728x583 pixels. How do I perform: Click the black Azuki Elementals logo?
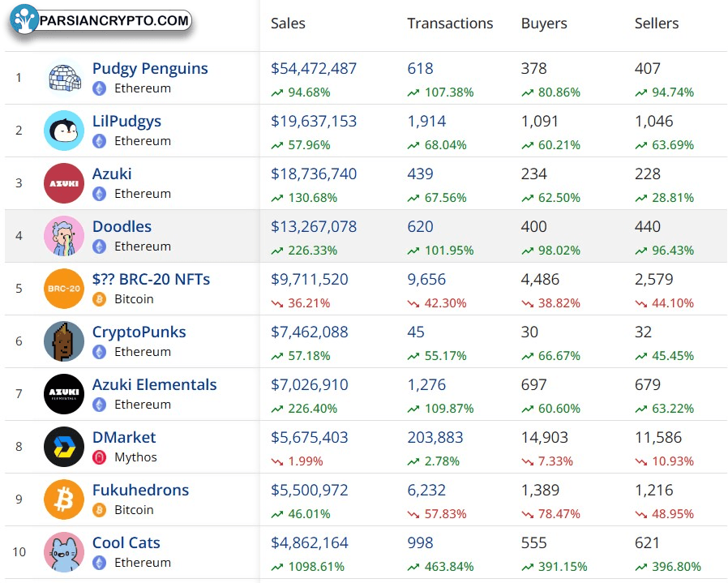[x=64, y=394]
